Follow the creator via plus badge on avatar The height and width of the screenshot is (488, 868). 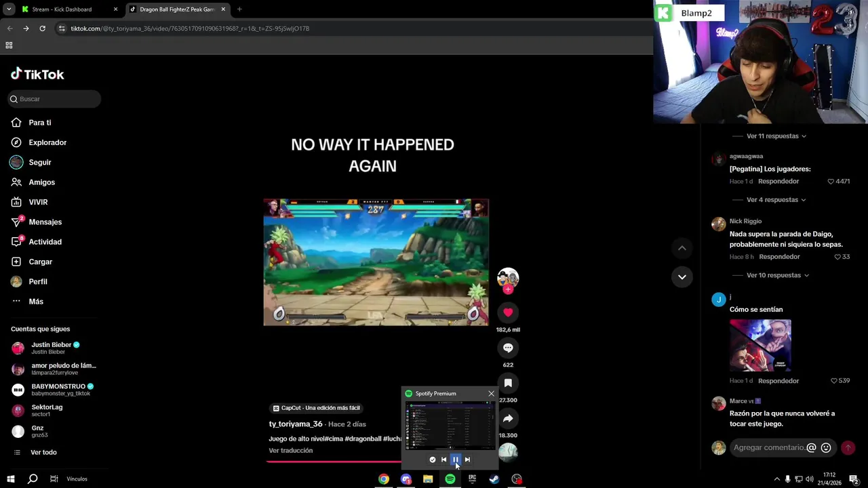click(x=508, y=289)
